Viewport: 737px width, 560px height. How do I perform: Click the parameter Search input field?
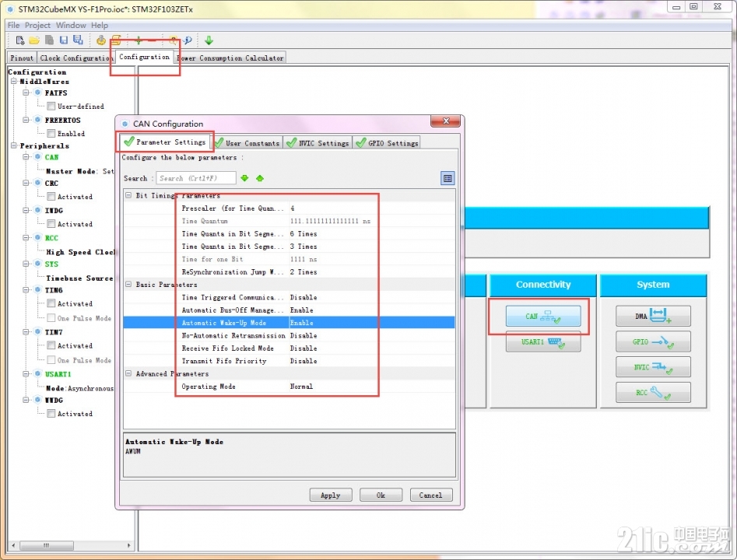pyautogui.click(x=195, y=178)
